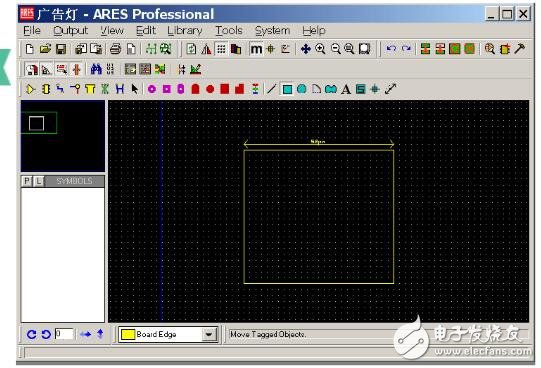Image resolution: width=541 pixels, height=368 pixels.
Task: Toggle the grid dots display
Action: tap(221, 49)
